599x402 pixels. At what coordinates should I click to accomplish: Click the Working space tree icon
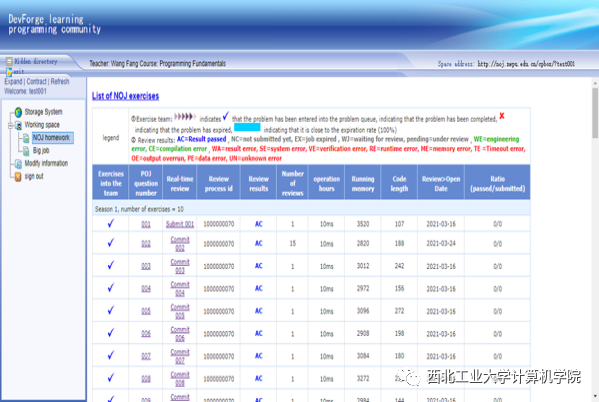[x=18, y=125]
